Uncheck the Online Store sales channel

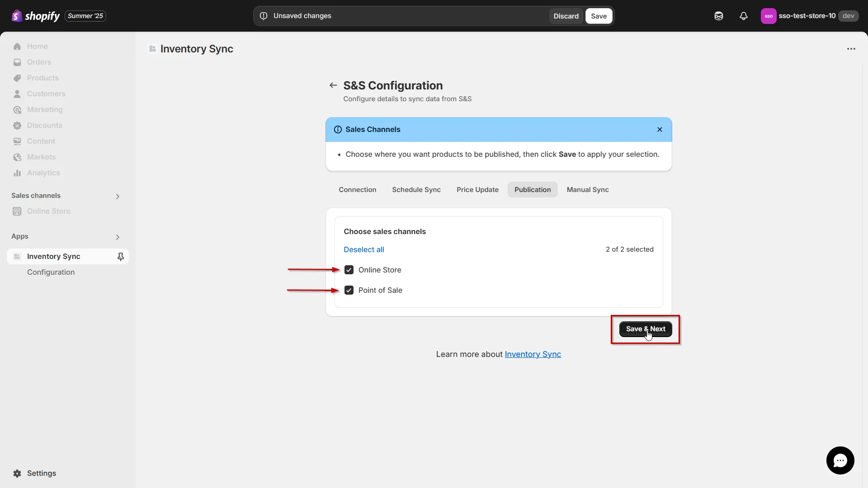pyautogui.click(x=349, y=270)
